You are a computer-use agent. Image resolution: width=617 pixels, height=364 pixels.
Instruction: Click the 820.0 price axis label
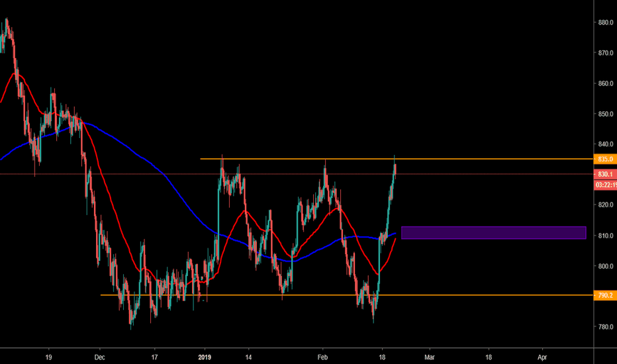point(606,205)
